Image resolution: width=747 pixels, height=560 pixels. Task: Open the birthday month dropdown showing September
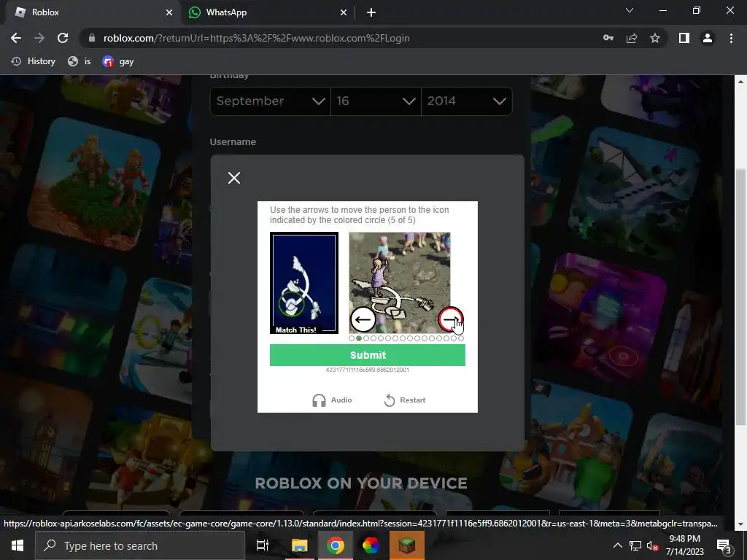[270, 101]
